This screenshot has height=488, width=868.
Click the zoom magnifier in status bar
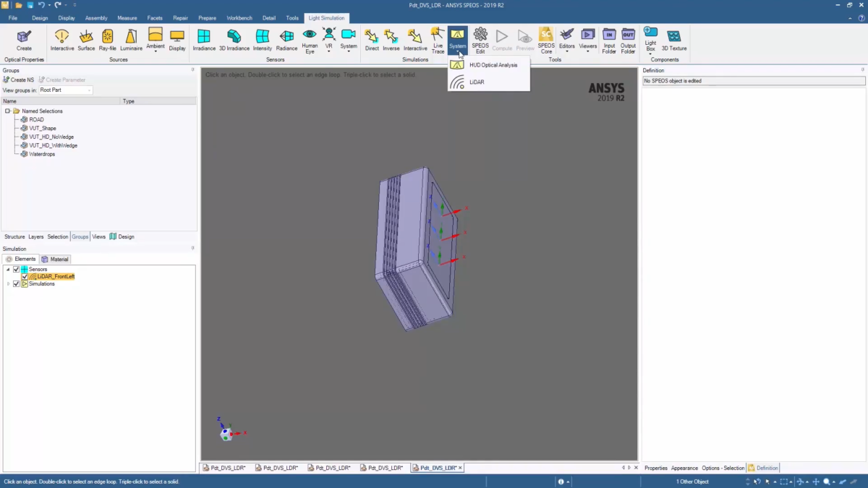point(827,481)
